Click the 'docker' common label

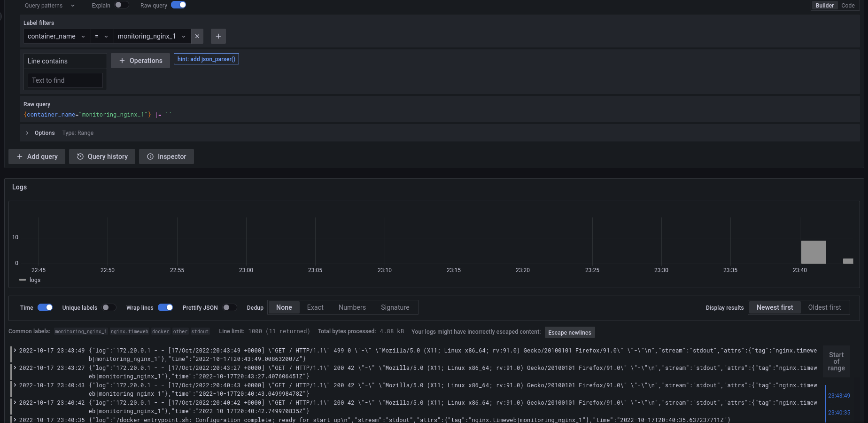161,331
